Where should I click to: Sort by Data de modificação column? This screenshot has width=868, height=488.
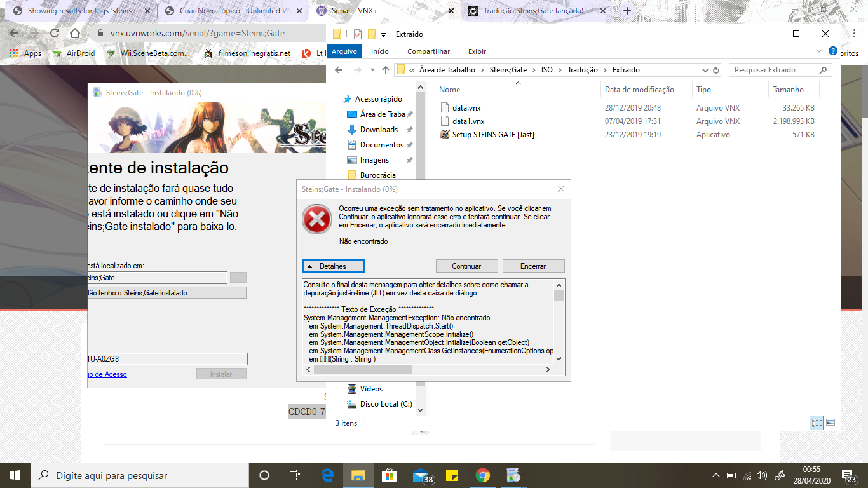[639, 90]
